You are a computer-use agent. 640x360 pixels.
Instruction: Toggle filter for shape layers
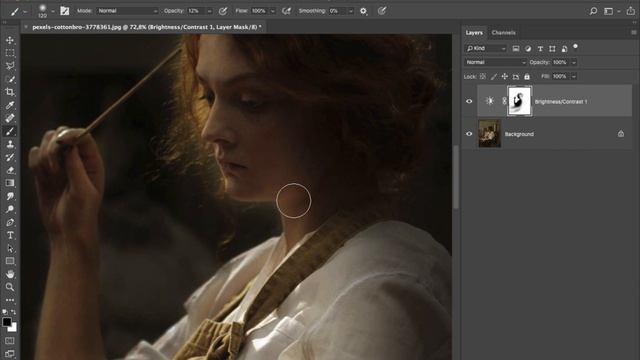[x=552, y=49]
